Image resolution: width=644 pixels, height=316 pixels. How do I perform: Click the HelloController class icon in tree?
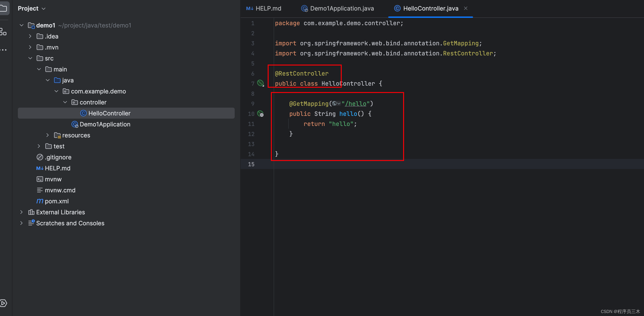tap(83, 113)
